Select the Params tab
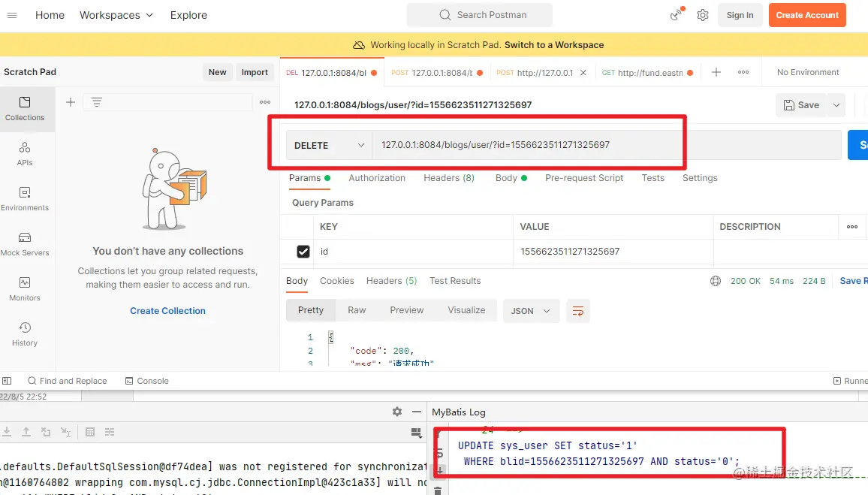Screen dimensions: 868x495 point(309,178)
